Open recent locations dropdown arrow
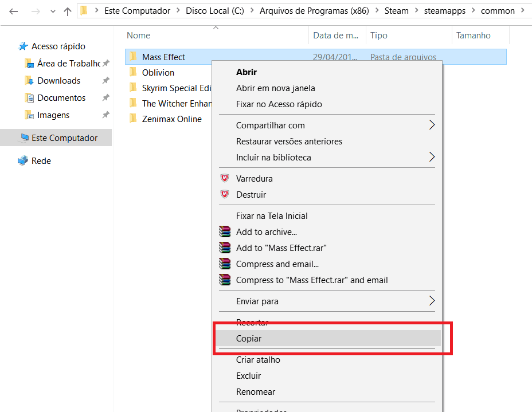The height and width of the screenshot is (412, 532). pyautogui.click(x=53, y=11)
